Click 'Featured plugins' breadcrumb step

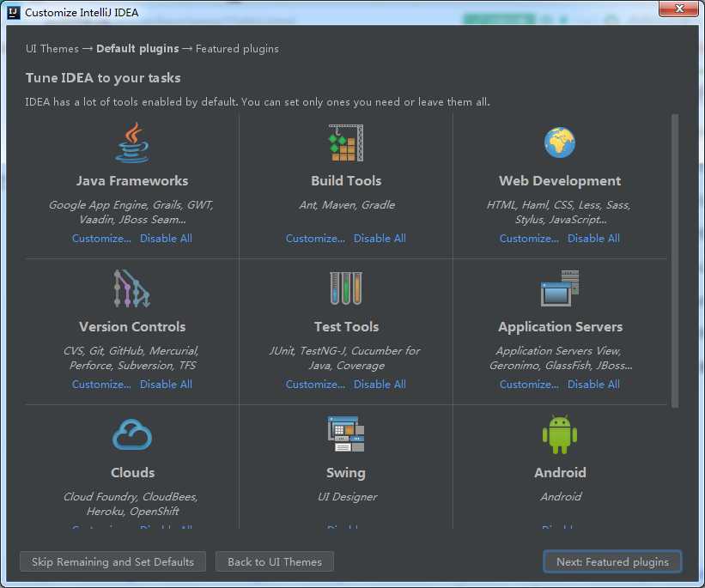tap(237, 49)
